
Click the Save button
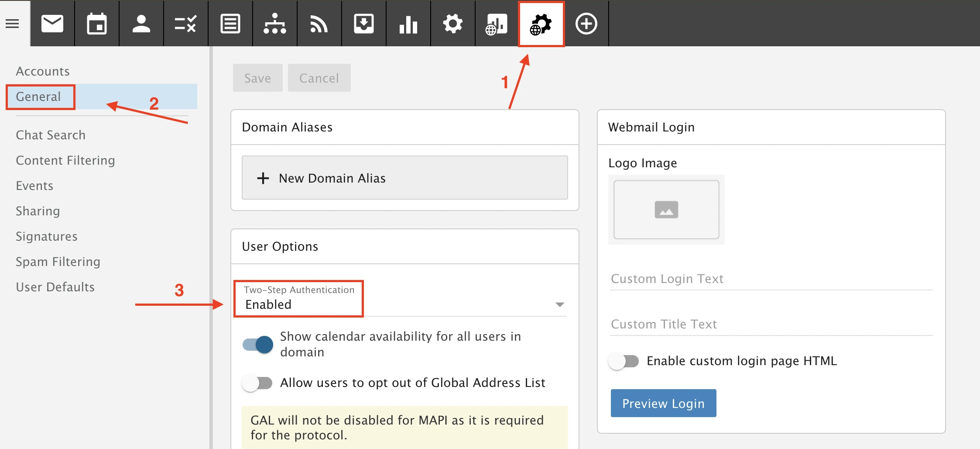257,78
